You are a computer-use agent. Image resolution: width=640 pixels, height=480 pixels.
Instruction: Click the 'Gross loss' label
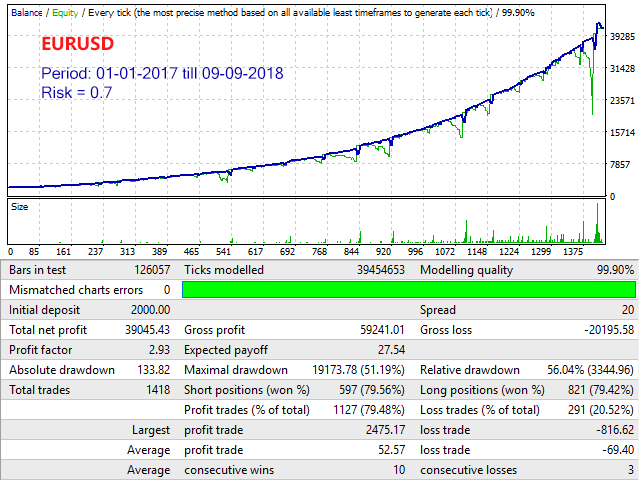coord(446,330)
